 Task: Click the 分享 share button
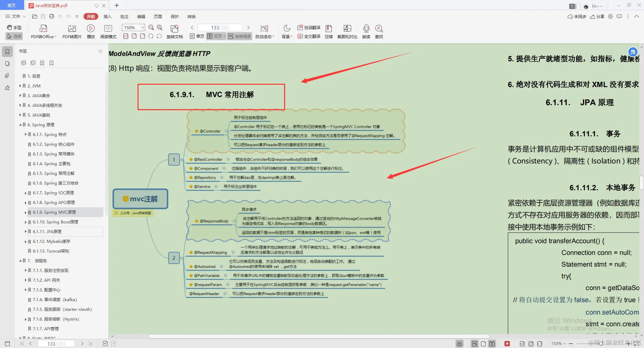pyautogui.click(x=597, y=16)
